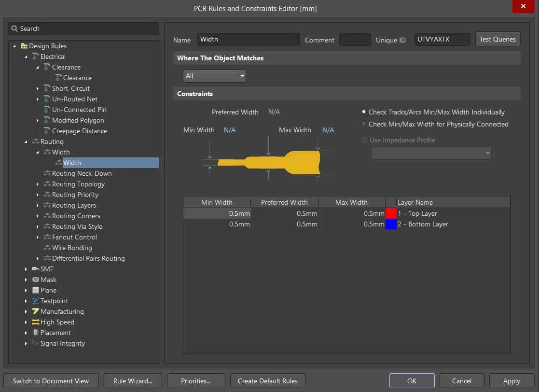Collapse the Routing tree node
This screenshot has width=539, height=392.
click(x=26, y=141)
